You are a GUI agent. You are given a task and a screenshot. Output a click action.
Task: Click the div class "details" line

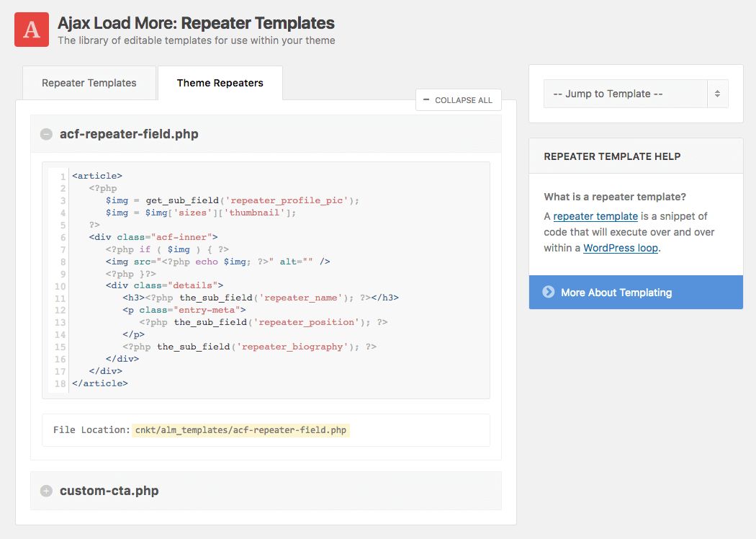164,285
